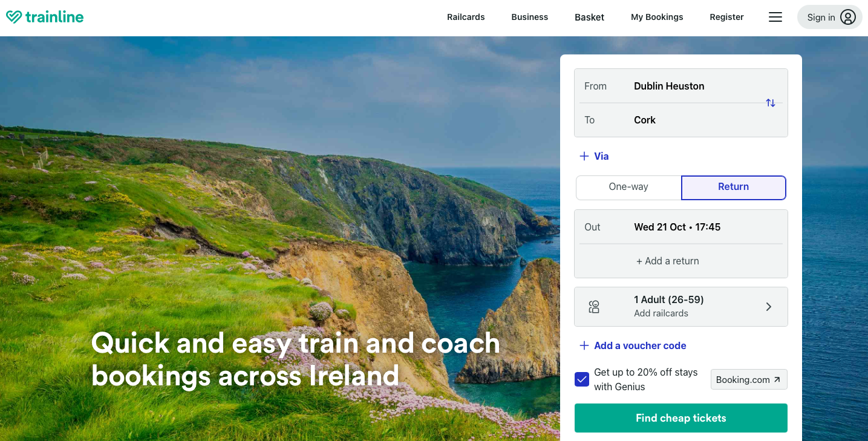This screenshot has width=868, height=441.
Task: Click the passenger railcard icon
Action: (594, 307)
